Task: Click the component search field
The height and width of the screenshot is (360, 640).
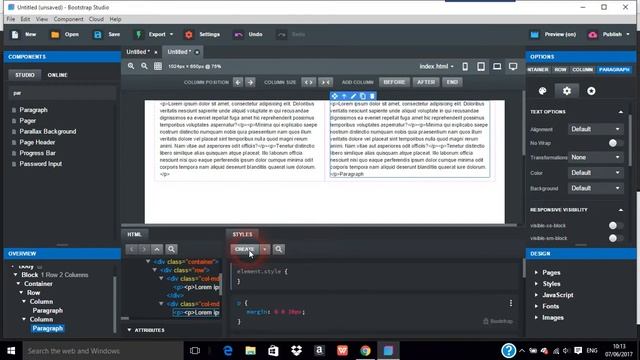Action: [62, 93]
